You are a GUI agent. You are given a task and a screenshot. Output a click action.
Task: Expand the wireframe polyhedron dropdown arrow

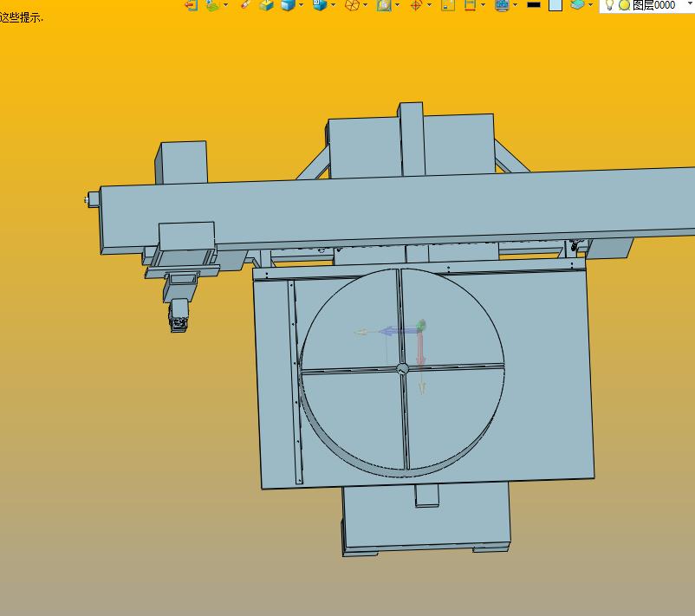(365, 5)
